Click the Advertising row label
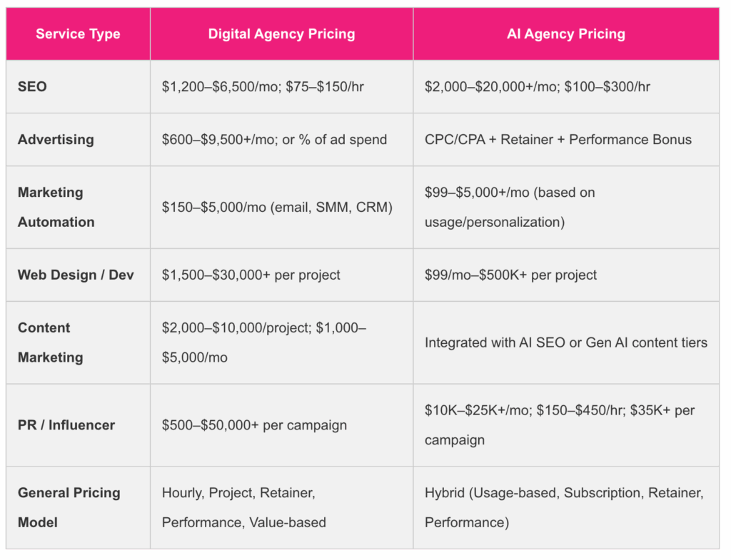Screen dimensions: 731x560 click(56, 139)
